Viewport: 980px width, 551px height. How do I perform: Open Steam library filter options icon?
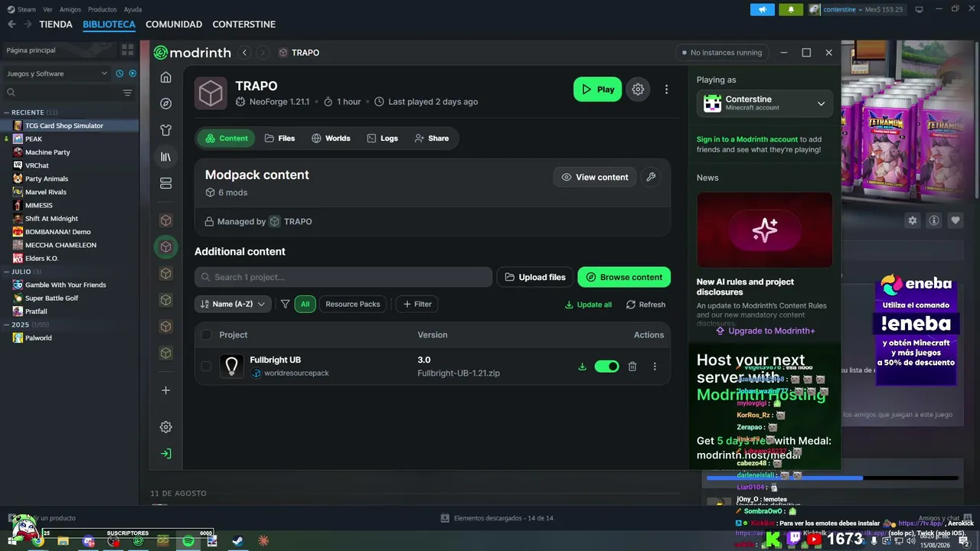coord(127,93)
